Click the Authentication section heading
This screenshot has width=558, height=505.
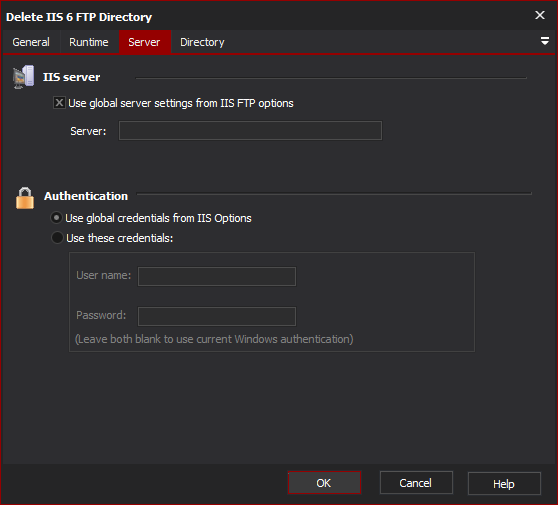pyautogui.click(x=86, y=196)
